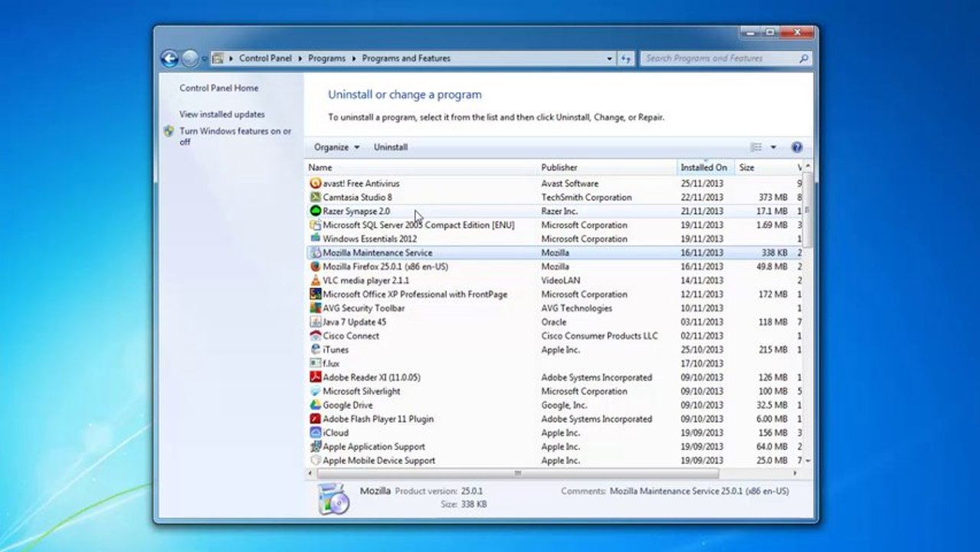
Task: Click the Microsoft Silverlight icon
Action: coord(315,391)
